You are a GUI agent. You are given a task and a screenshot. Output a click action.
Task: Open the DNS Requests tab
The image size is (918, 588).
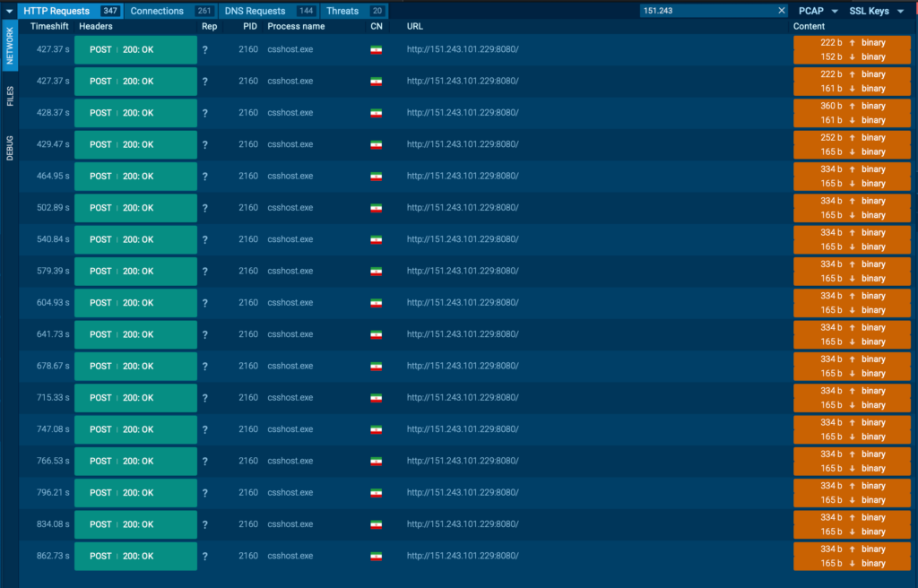255,11
